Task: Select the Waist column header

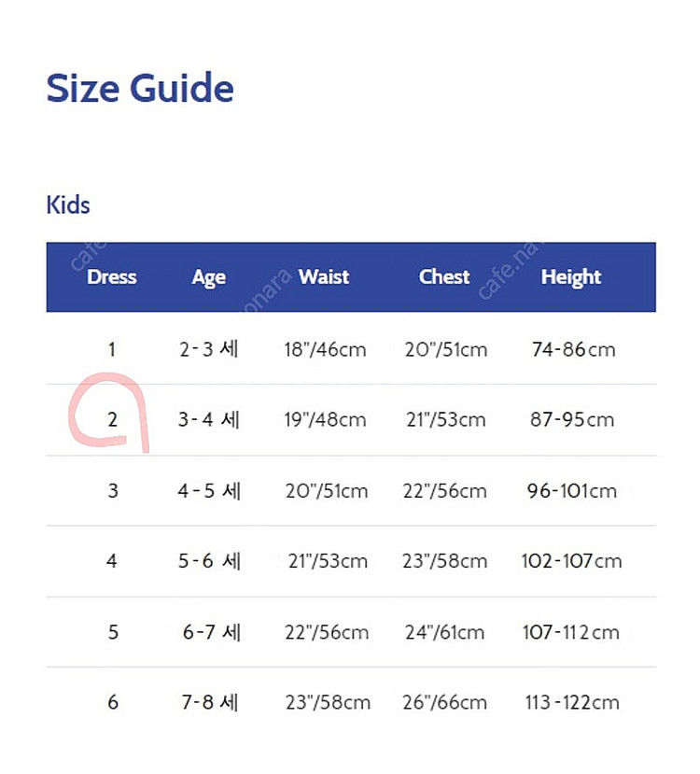Action: pos(324,277)
